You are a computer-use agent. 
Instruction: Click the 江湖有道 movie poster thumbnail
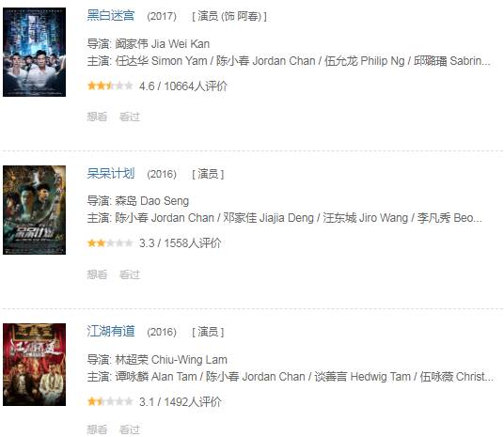click(x=35, y=365)
